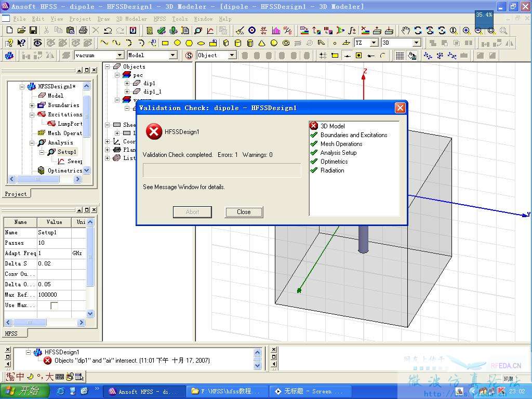
Task: Select the Draw Torus tool
Action: point(286,43)
